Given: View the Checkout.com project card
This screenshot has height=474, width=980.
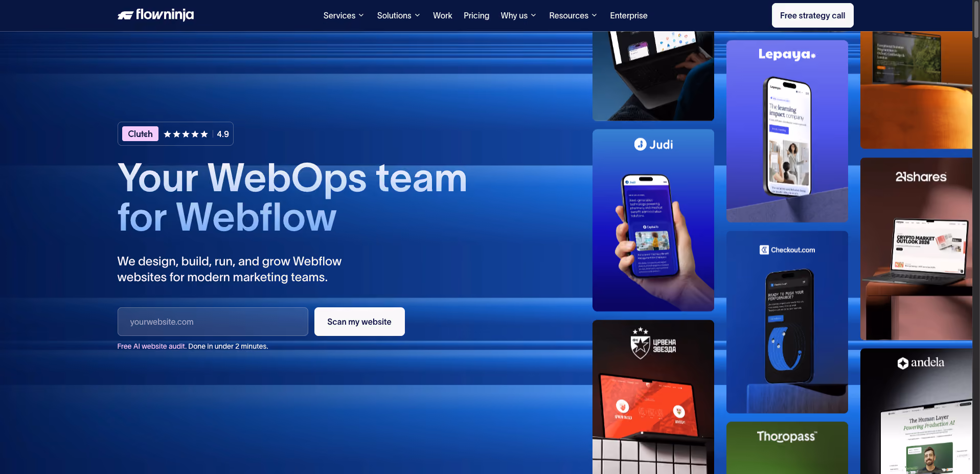Looking at the screenshot, I should click(x=787, y=322).
